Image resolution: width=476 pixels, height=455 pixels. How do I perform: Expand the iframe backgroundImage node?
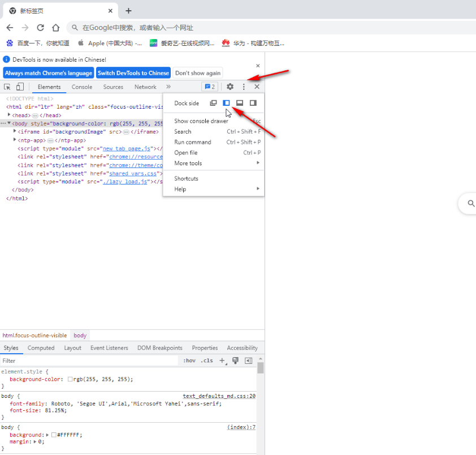(15, 131)
